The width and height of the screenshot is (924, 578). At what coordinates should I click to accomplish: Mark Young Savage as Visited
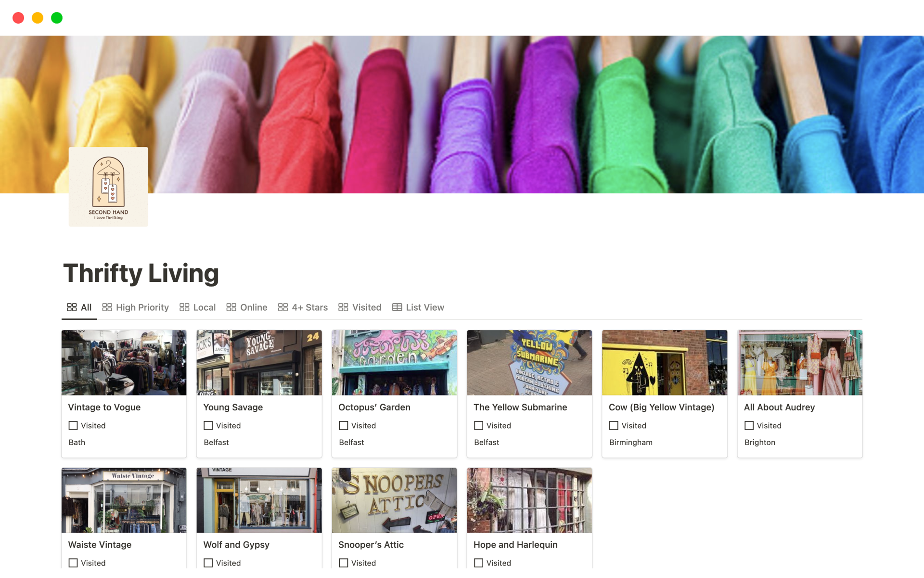tap(208, 425)
